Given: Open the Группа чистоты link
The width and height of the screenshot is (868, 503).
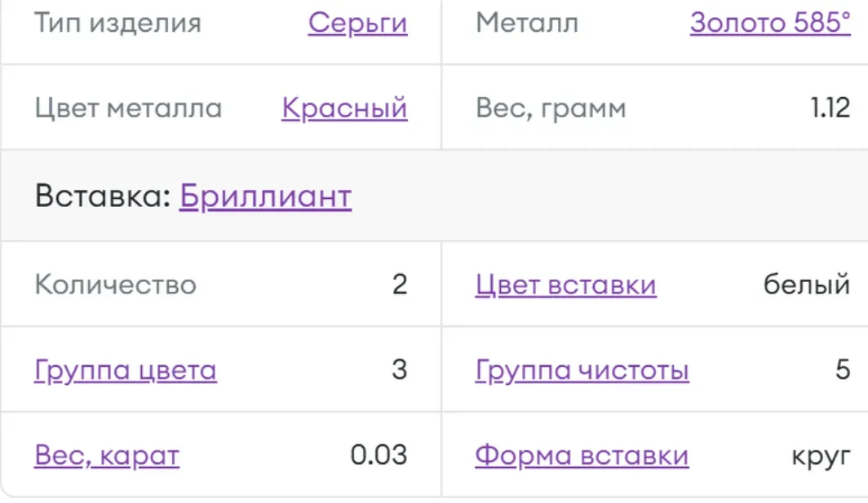Looking at the screenshot, I should (580, 369).
